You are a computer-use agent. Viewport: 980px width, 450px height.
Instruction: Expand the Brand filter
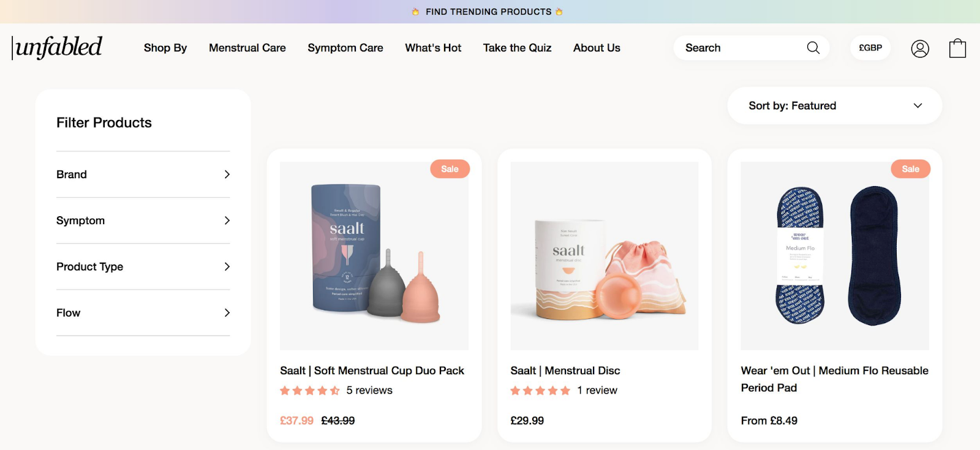tap(142, 174)
